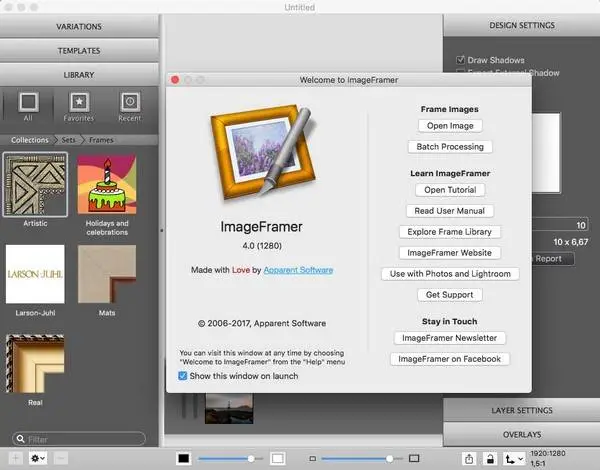Click the 1920:1280 dimensions text
600x470 pixels.
tap(548, 454)
